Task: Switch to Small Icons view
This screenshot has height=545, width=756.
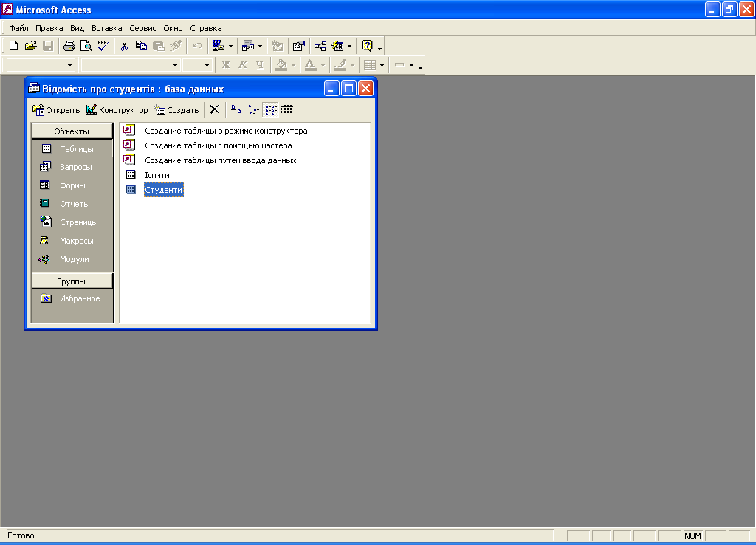Action: 254,110
